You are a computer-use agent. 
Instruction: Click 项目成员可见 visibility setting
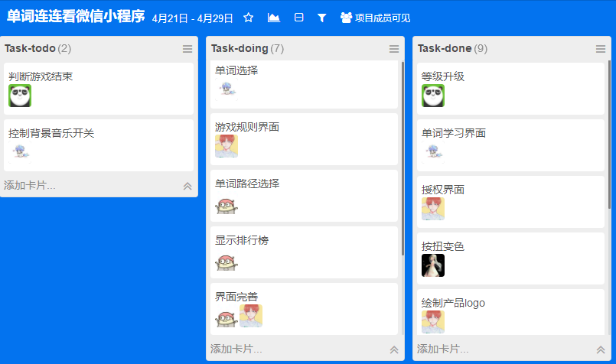[375, 18]
